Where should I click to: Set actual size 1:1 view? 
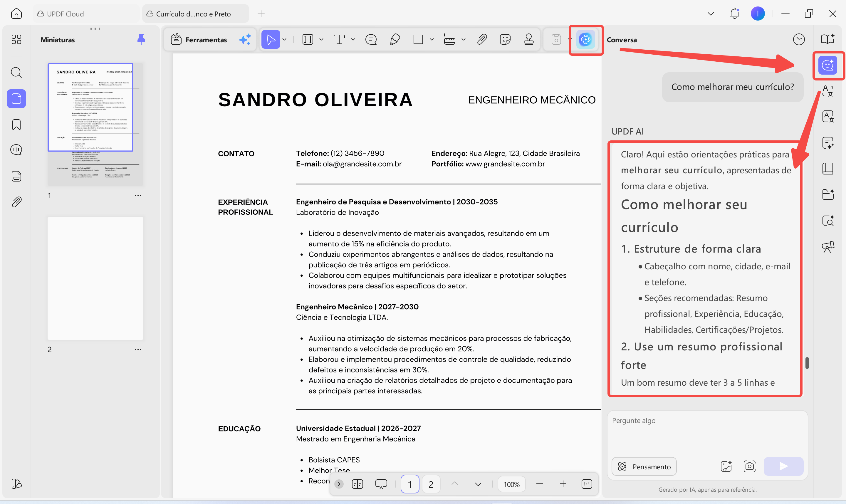click(587, 484)
